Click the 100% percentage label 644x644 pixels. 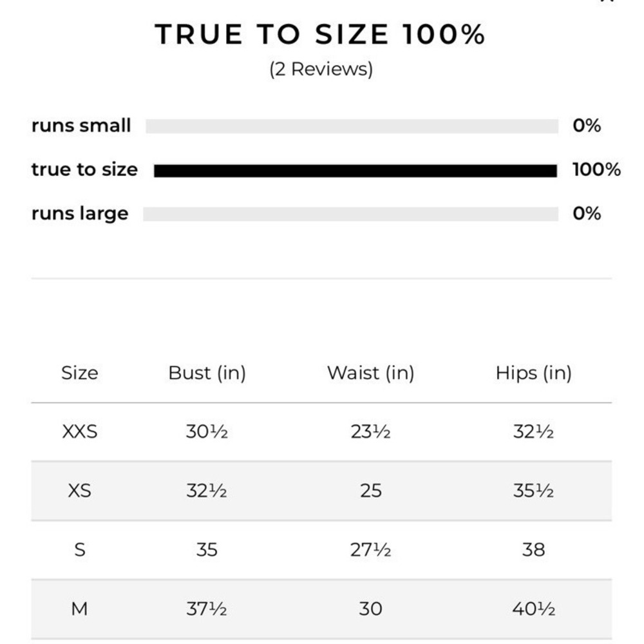coord(596,169)
